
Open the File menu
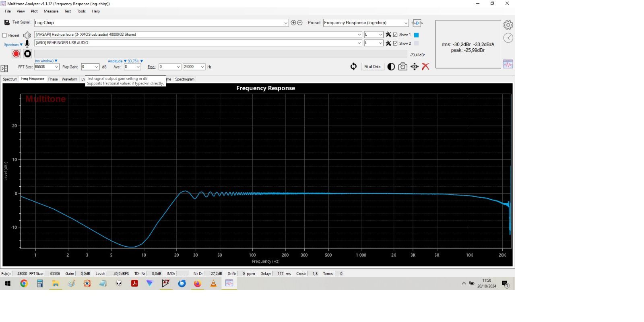(8, 11)
